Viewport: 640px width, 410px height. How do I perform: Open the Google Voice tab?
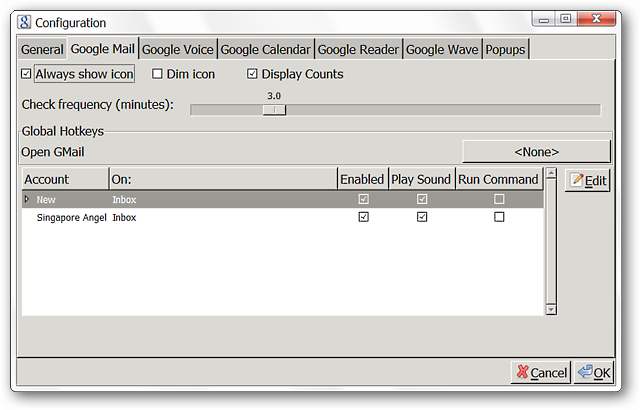click(178, 49)
